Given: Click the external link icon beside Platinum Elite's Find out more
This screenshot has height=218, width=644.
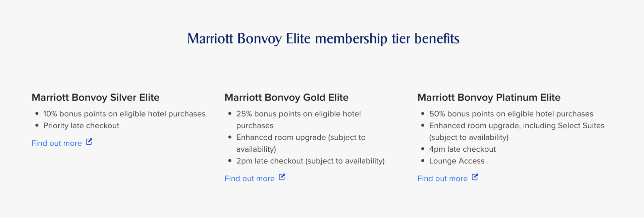Looking at the screenshot, I should 475,177.
